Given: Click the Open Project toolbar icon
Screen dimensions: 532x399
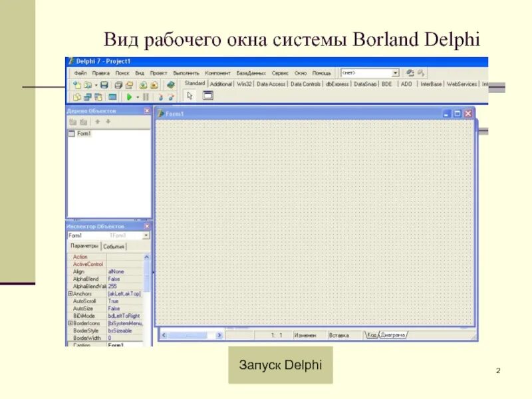Looking at the screenshot, I should pyautogui.click(x=129, y=85).
